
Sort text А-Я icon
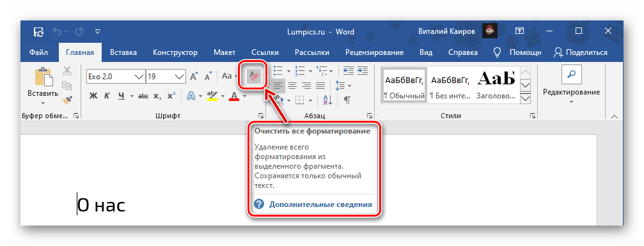pos(327,100)
